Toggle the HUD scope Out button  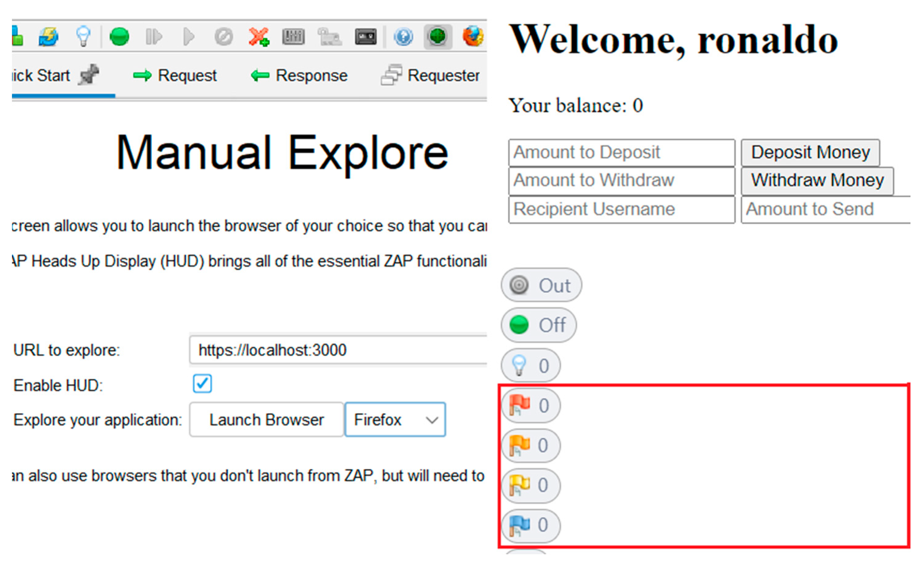(x=541, y=285)
